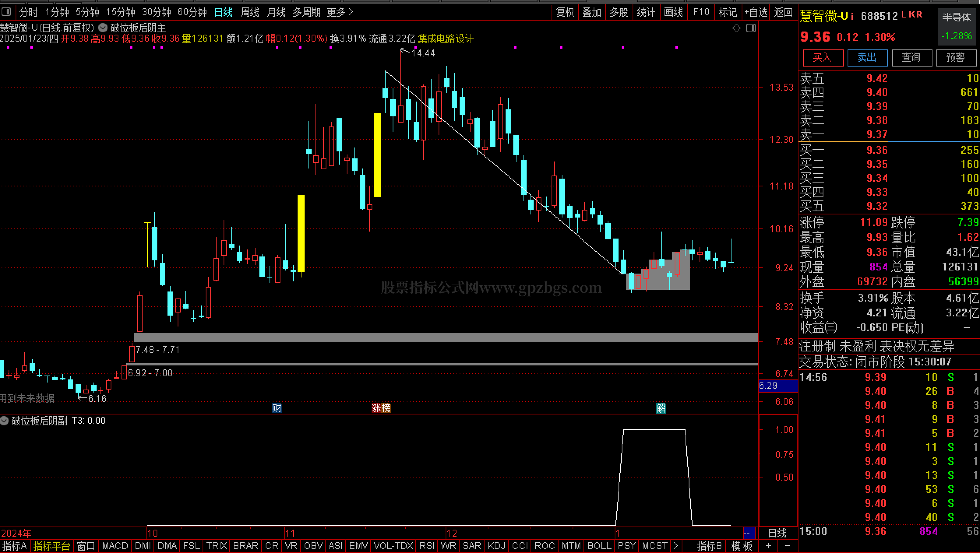Image resolution: width=980 pixels, height=553 pixels.
Task: Click the blue 卖出 sell button
Action: coord(867,58)
